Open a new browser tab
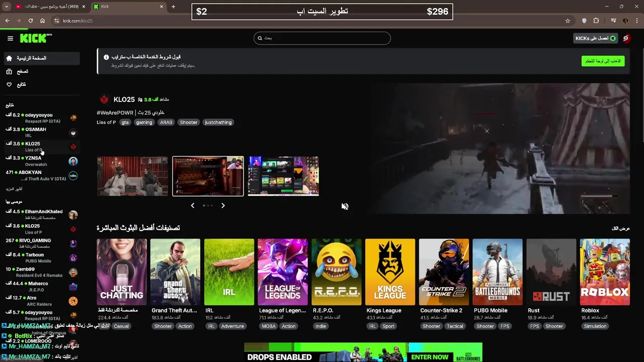644x362 pixels. pyautogui.click(x=173, y=7)
